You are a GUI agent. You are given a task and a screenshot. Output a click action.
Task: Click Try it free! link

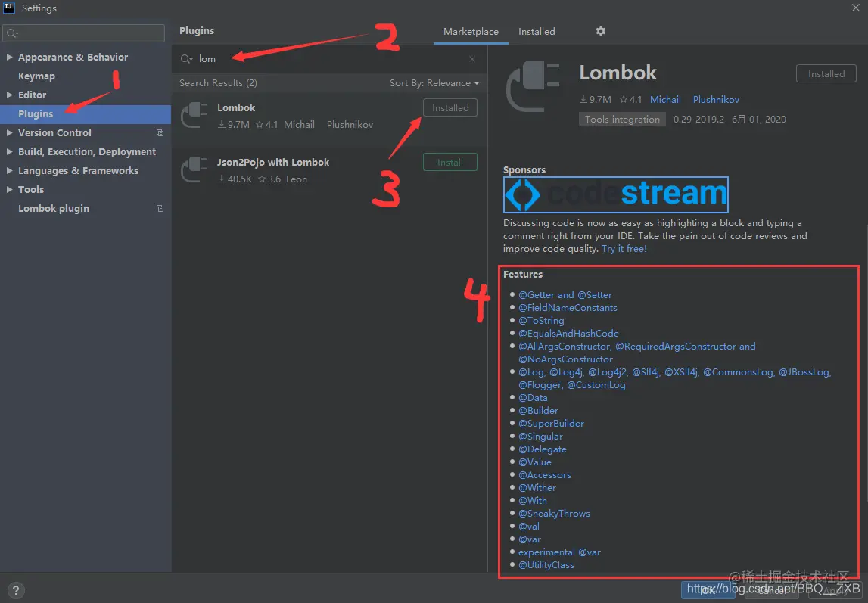coord(624,249)
